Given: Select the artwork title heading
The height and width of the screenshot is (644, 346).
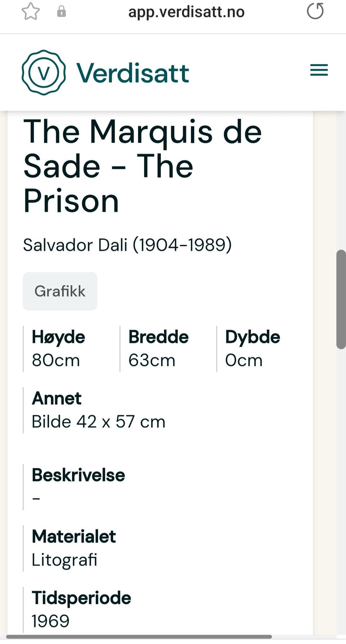Looking at the screenshot, I should point(143,165).
